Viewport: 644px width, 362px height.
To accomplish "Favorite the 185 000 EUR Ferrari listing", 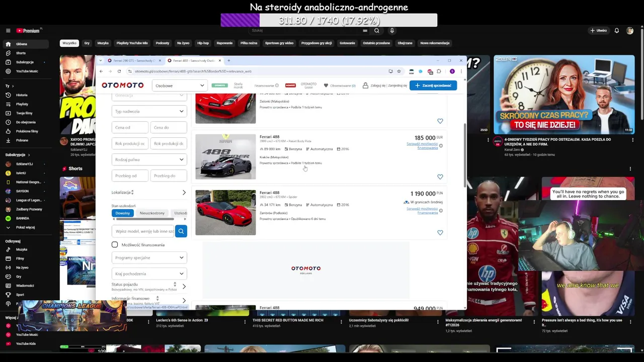I will point(440,176).
